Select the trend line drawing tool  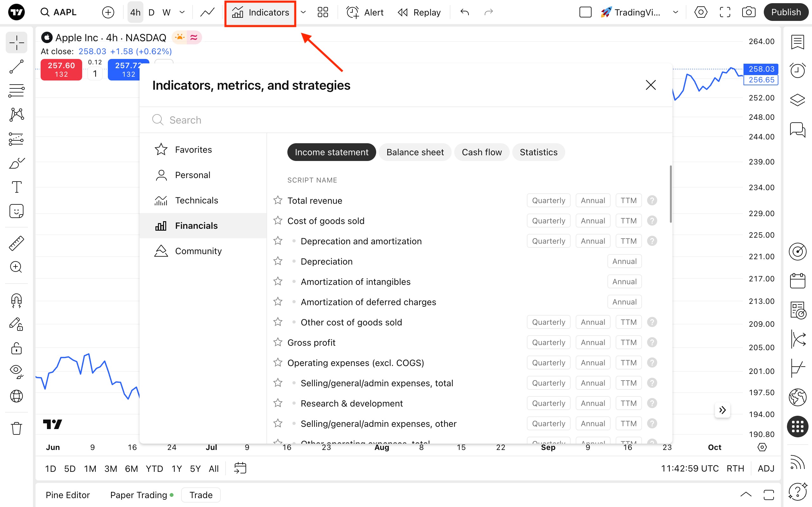(x=16, y=67)
